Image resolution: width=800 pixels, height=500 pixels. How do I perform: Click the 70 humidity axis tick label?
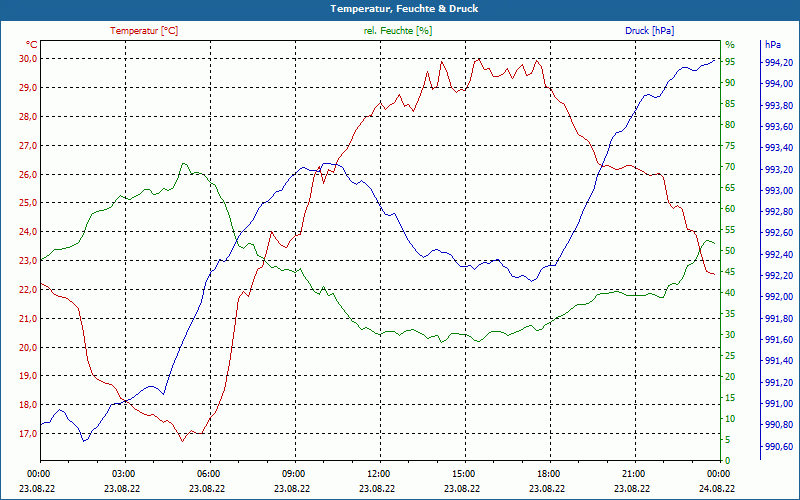point(730,167)
